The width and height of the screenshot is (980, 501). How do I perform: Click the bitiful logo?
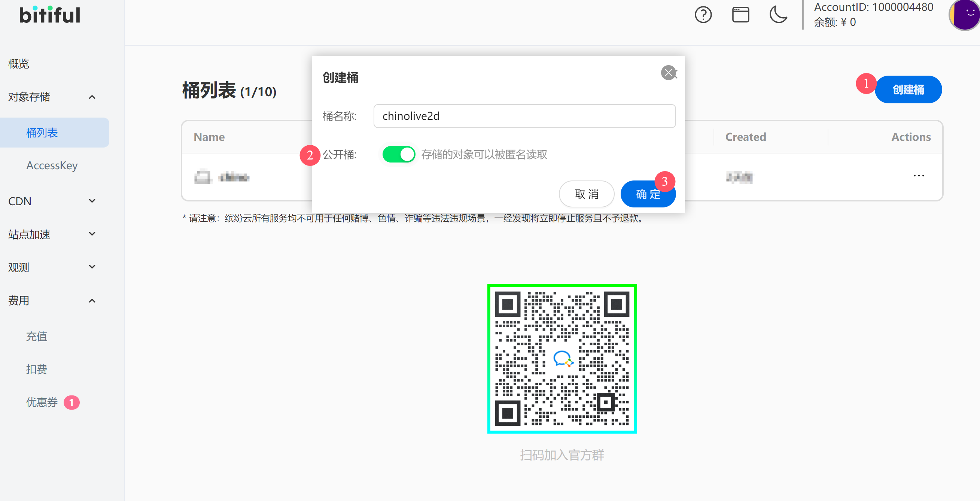pos(49,15)
